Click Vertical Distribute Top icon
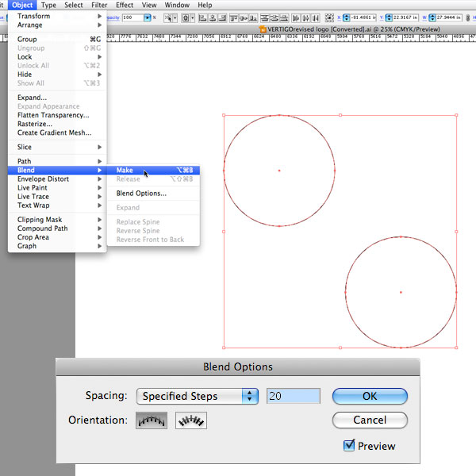Image resolution: width=476 pixels, height=476 pixels. click(265, 18)
